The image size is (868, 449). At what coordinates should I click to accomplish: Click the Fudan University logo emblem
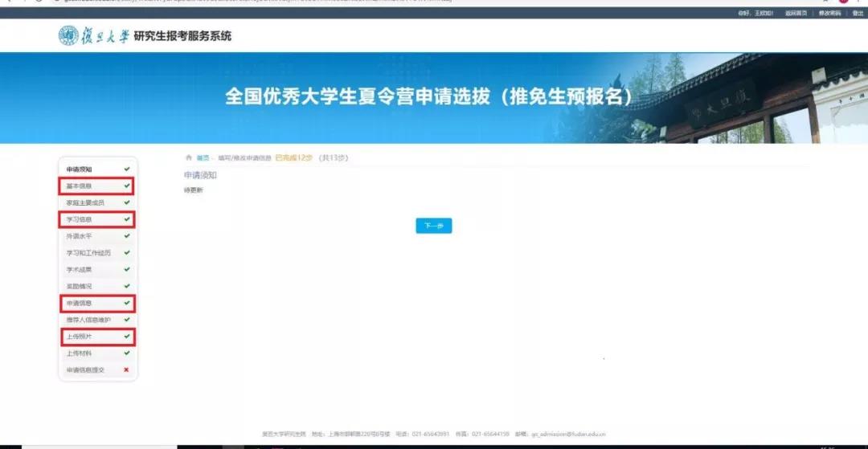click(68, 36)
